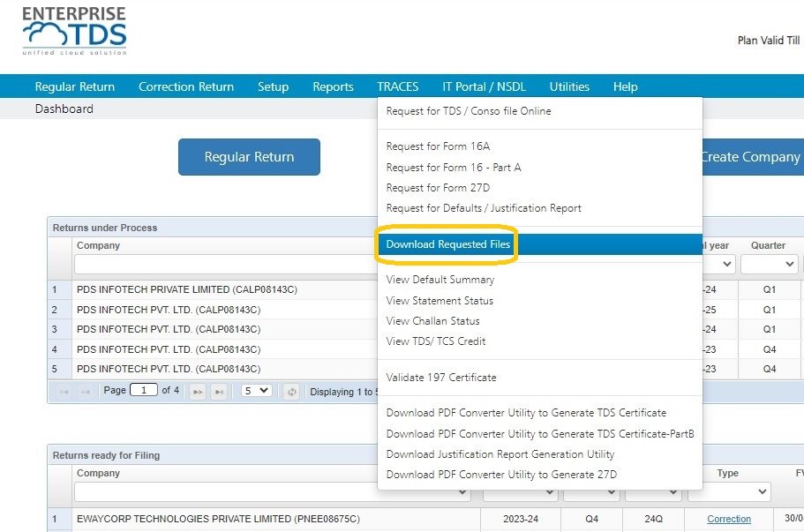Click the 2023-24 cell for EWAYCORP
The height and width of the screenshot is (532, 804).
click(521, 519)
